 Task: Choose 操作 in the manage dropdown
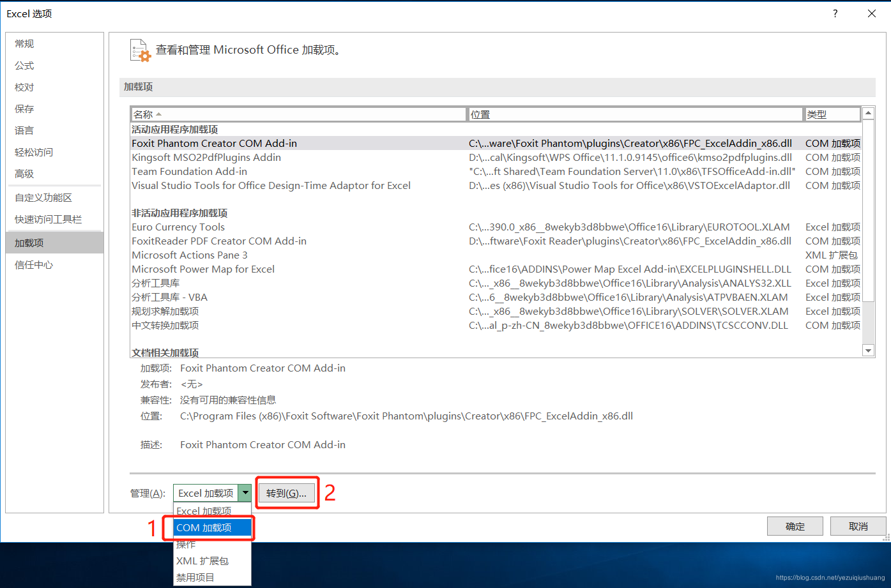coord(212,544)
